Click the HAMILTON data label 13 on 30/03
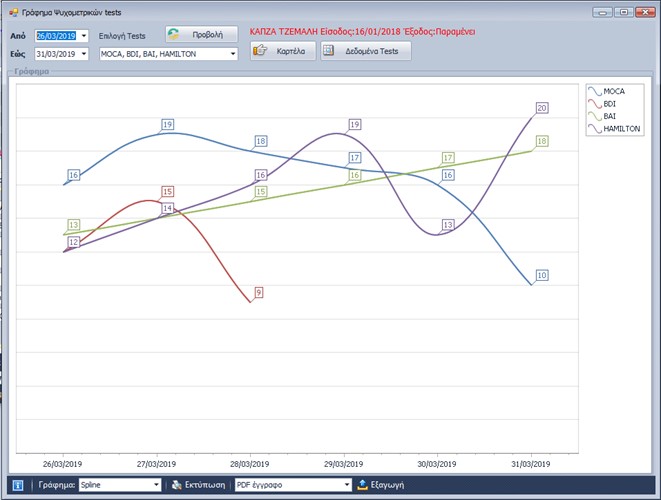Image resolution: width=661 pixels, height=500 pixels. (x=448, y=225)
